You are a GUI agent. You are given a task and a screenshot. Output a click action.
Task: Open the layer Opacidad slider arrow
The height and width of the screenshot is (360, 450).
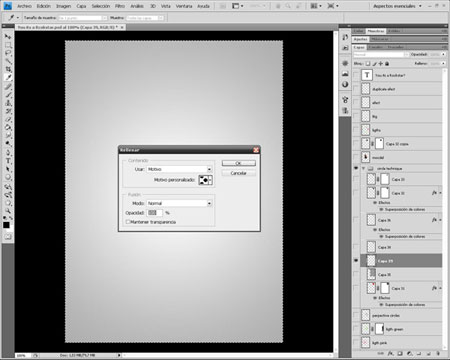443,54
